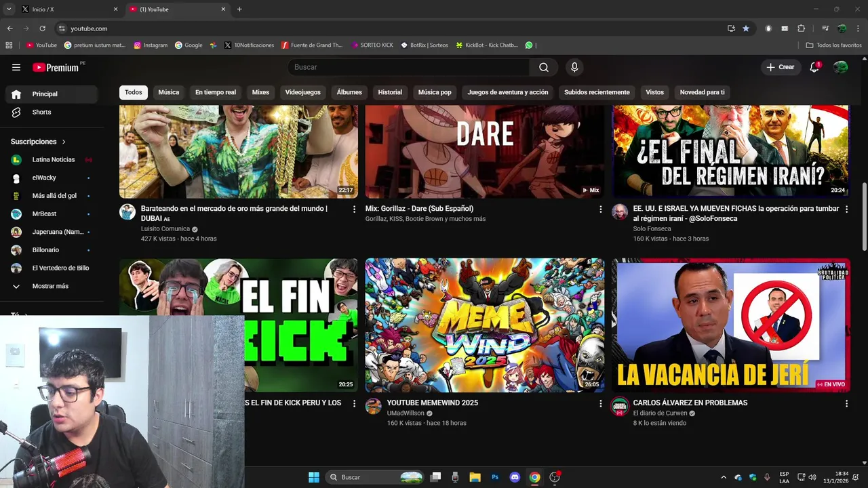This screenshot has height=488, width=868.
Task: Select the Álbumes filter chip
Action: coord(349,92)
